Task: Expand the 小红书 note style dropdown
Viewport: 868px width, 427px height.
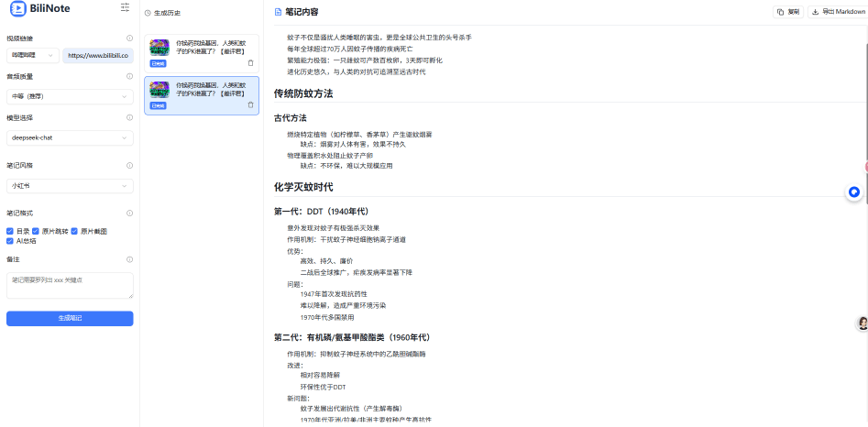Action: [70, 185]
